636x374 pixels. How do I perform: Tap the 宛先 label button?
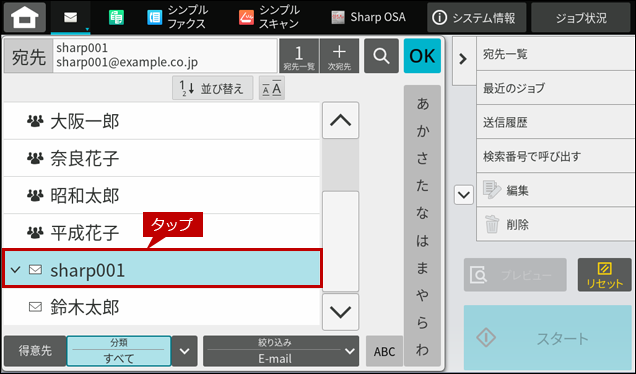pyautogui.click(x=28, y=56)
